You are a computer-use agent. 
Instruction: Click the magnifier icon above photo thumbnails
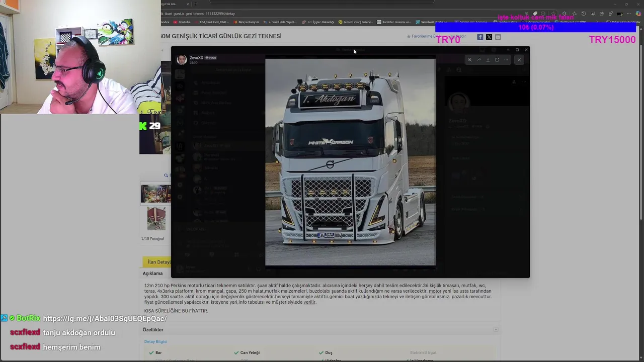tap(166, 175)
